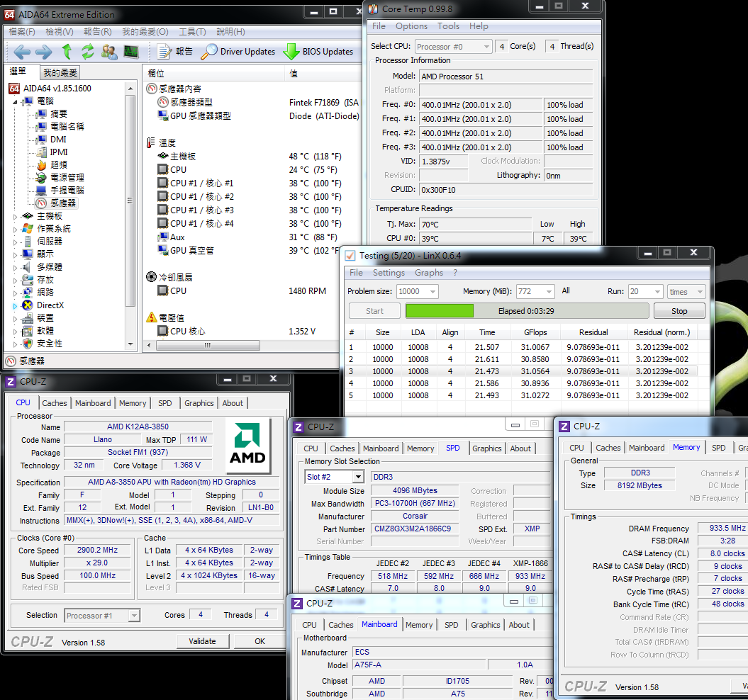Select LinX result row with GFlops 31.0564
The width and height of the screenshot is (748, 700).
(x=521, y=371)
